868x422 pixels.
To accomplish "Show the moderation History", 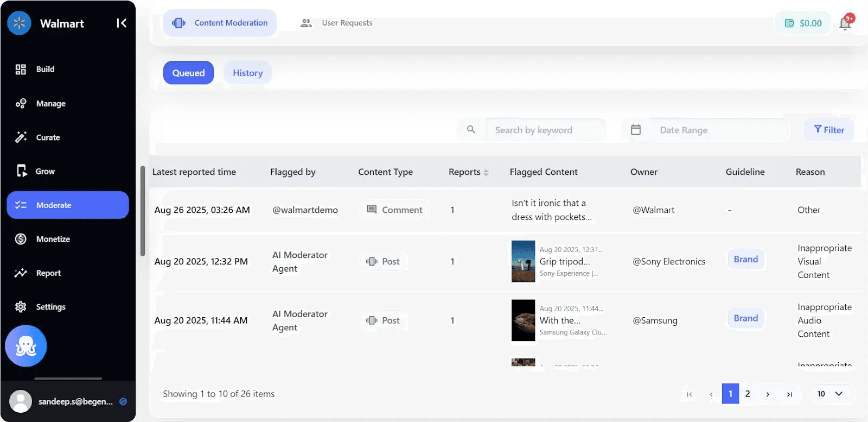I will [x=247, y=73].
